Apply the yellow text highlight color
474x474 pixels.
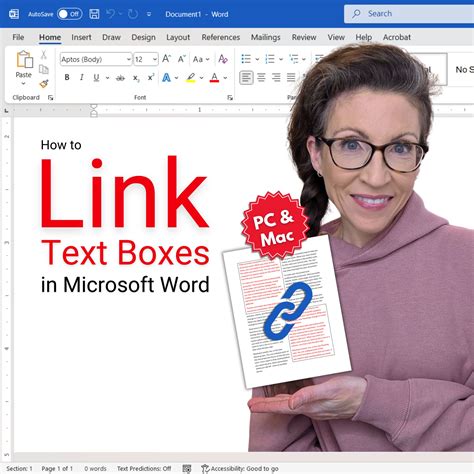pos(191,78)
